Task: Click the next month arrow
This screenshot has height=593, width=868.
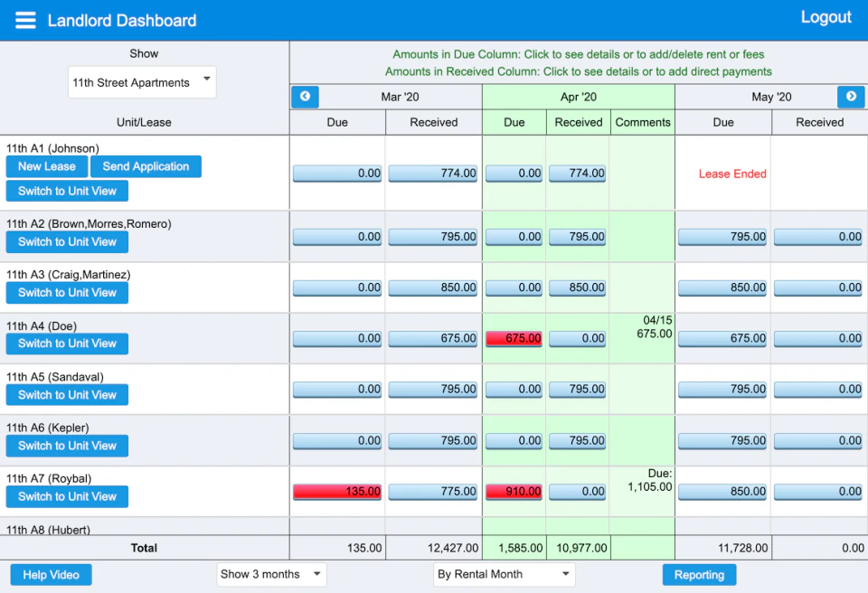Action: [x=851, y=97]
